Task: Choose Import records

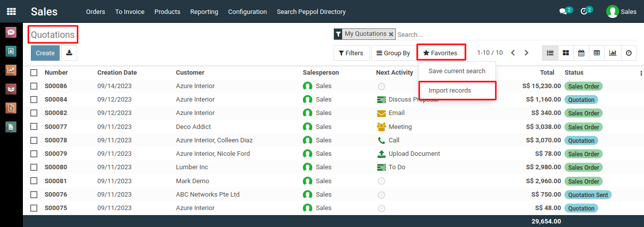Action: [457, 91]
